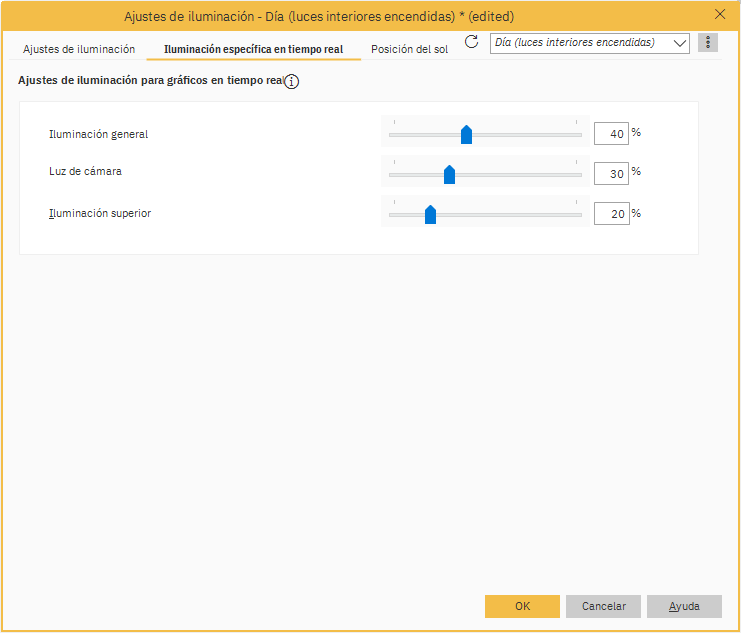Confirm the settings with OK

522,606
